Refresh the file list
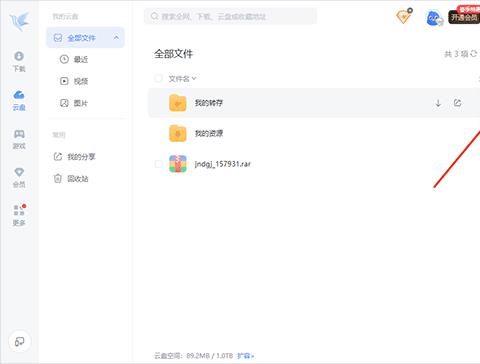Viewport: 480px width, 364px height. click(x=474, y=53)
